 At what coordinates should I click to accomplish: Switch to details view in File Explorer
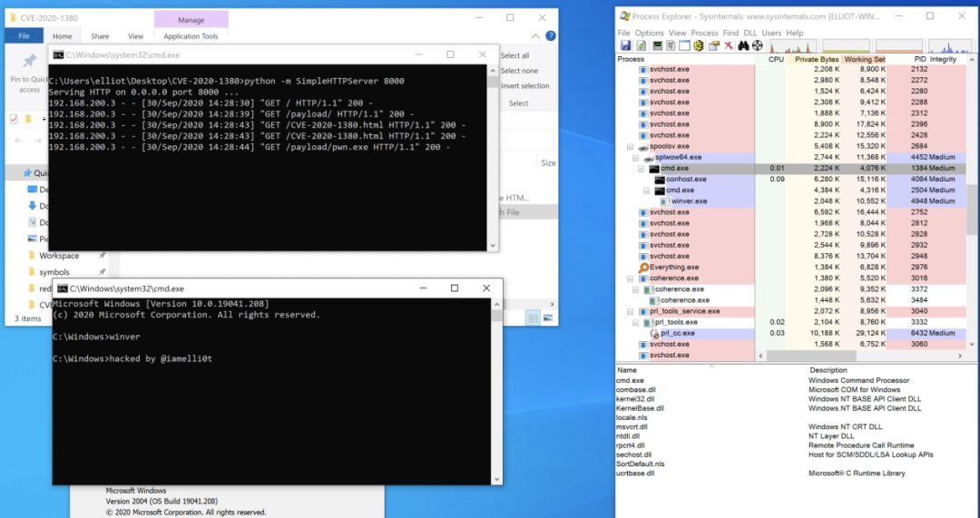(534, 318)
